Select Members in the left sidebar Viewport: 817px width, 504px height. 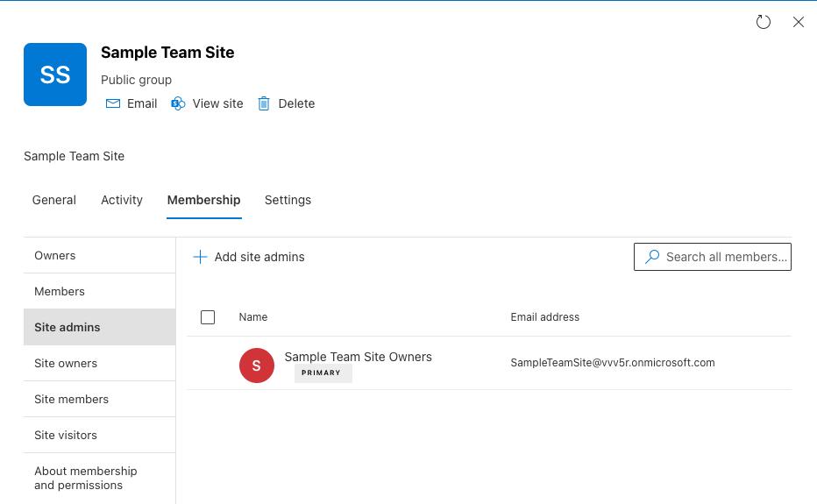pyautogui.click(x=60, y=291)
